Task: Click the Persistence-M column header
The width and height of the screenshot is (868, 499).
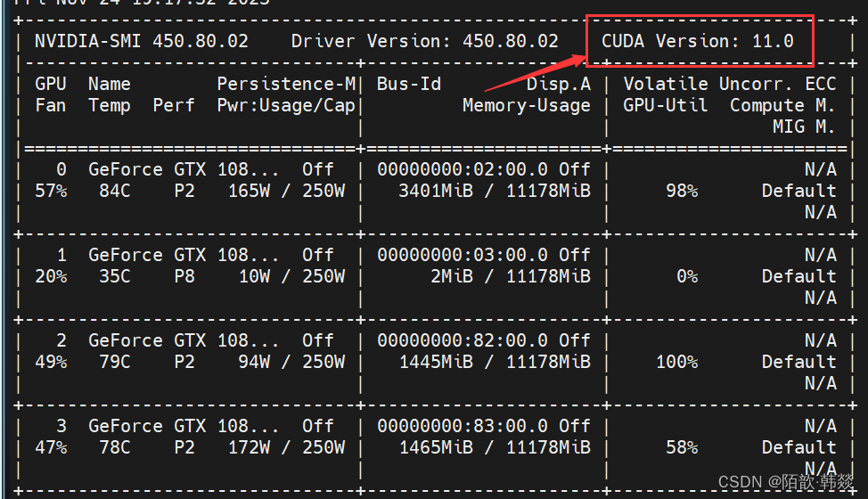Action: [286, 84]
